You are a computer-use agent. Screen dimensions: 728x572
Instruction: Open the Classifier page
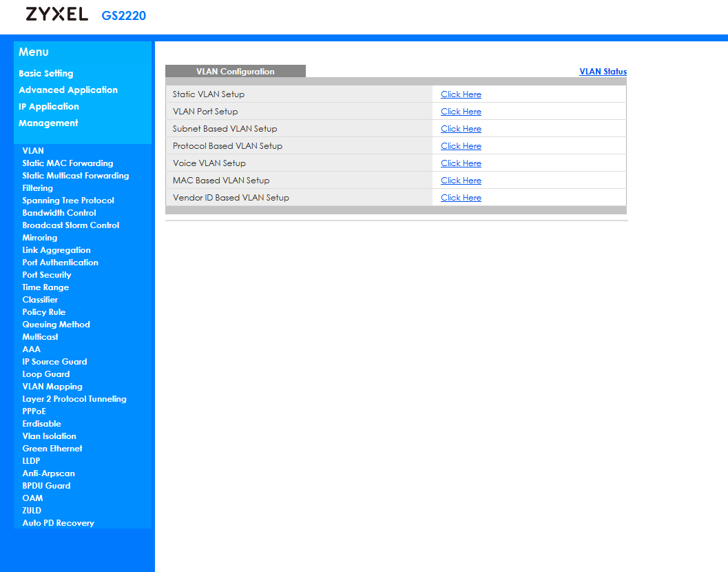point(40,300)
